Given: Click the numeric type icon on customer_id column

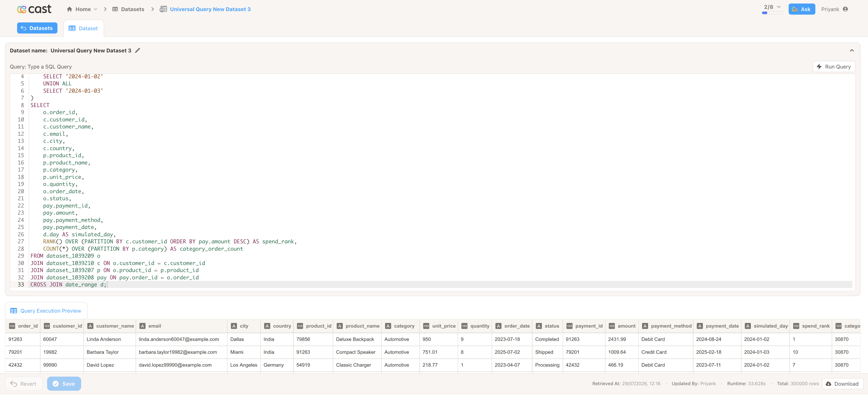Looking at the screenshot, I should [47, 326].
